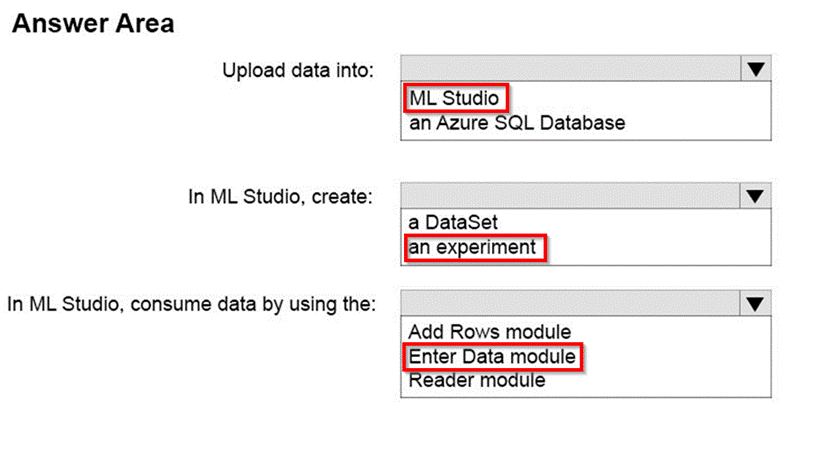Open the 'Upload data into' dropdown arrow
Screen dimensions: 840x463
coord(756,69)
